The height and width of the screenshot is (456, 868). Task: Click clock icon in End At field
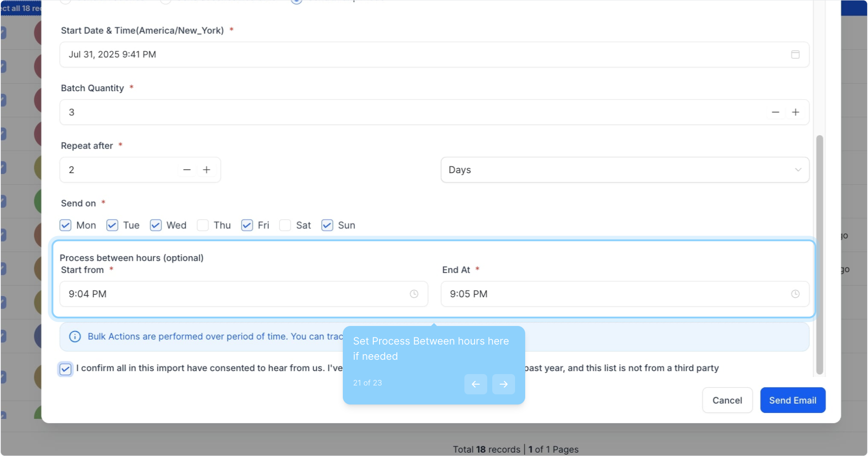(x=795, y=294)
